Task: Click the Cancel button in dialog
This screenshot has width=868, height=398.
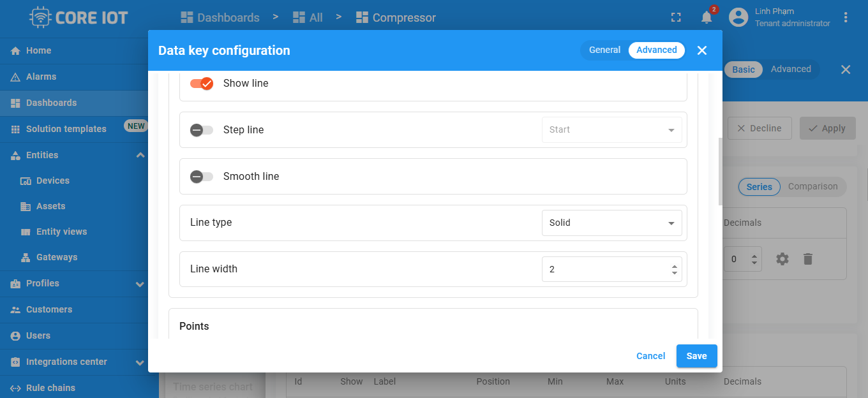Action: (651, 356)
